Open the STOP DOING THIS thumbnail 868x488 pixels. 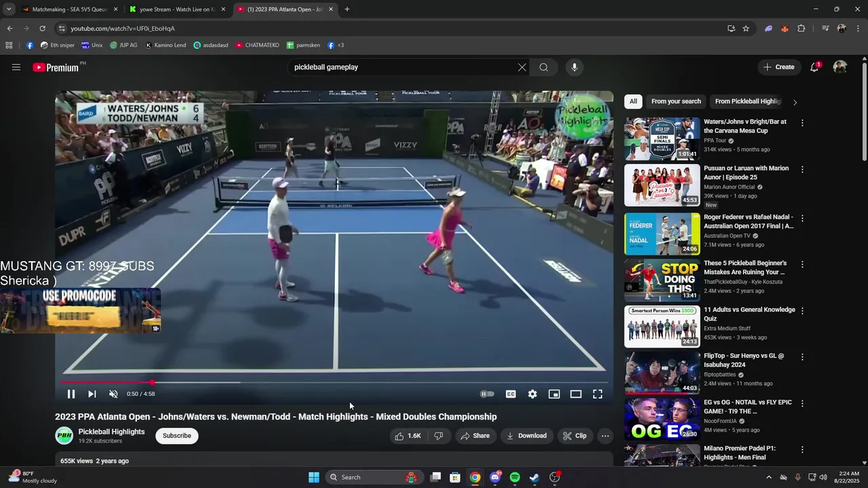pyautogui.click(x=662, y=280)
